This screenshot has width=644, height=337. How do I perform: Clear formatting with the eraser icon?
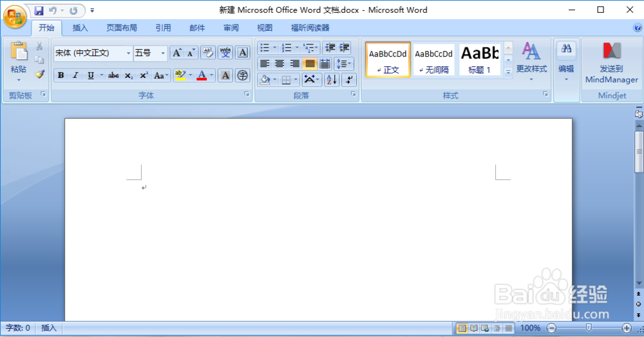(x=208, y=53)
